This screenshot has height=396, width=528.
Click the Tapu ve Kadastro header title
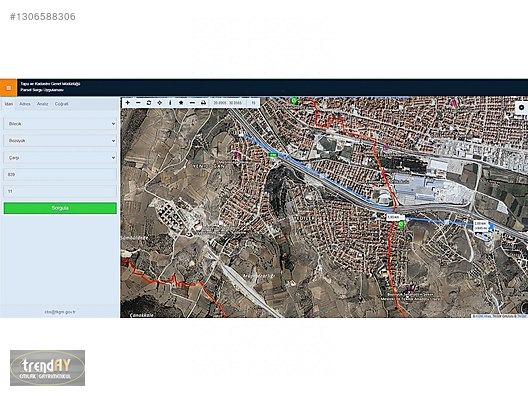pyautogui.click(x=51, y=84)
